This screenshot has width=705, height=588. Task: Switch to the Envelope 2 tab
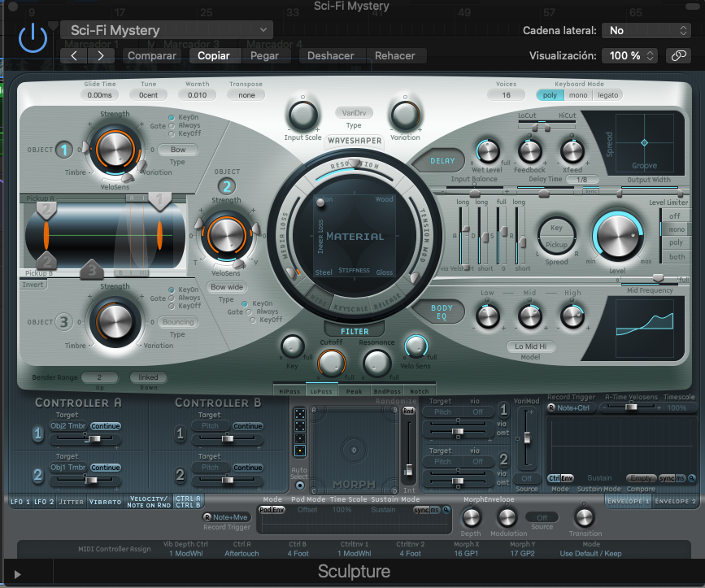[x=673, y=501]
